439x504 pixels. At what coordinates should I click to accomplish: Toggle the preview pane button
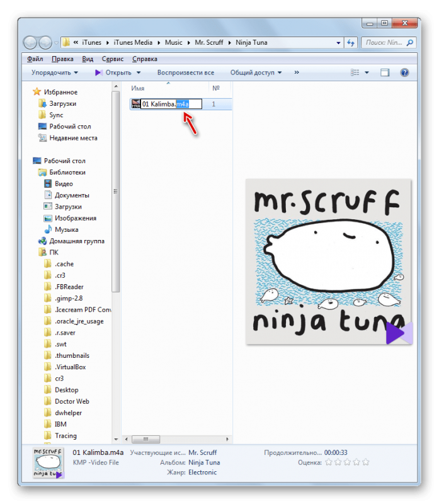click(x=385, y=72)
